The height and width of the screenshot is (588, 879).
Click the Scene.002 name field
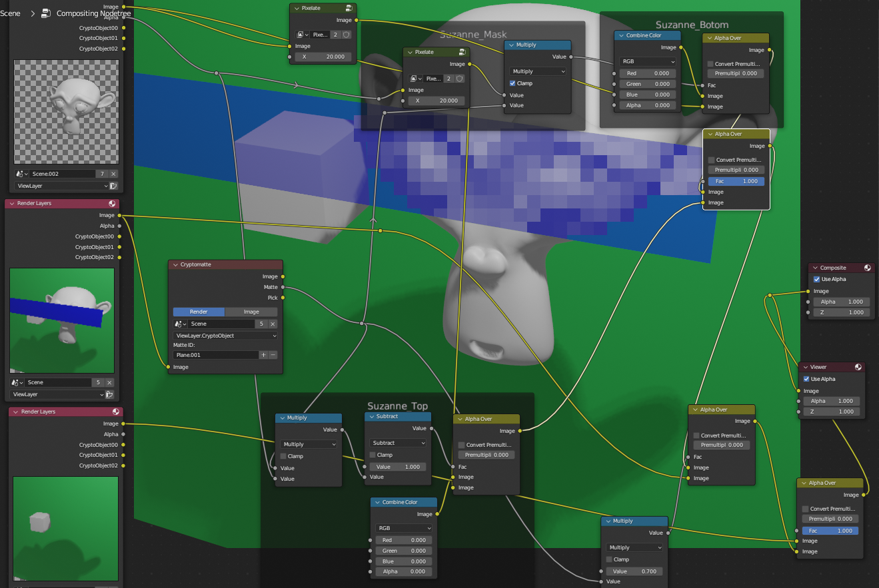click(61, 174)
